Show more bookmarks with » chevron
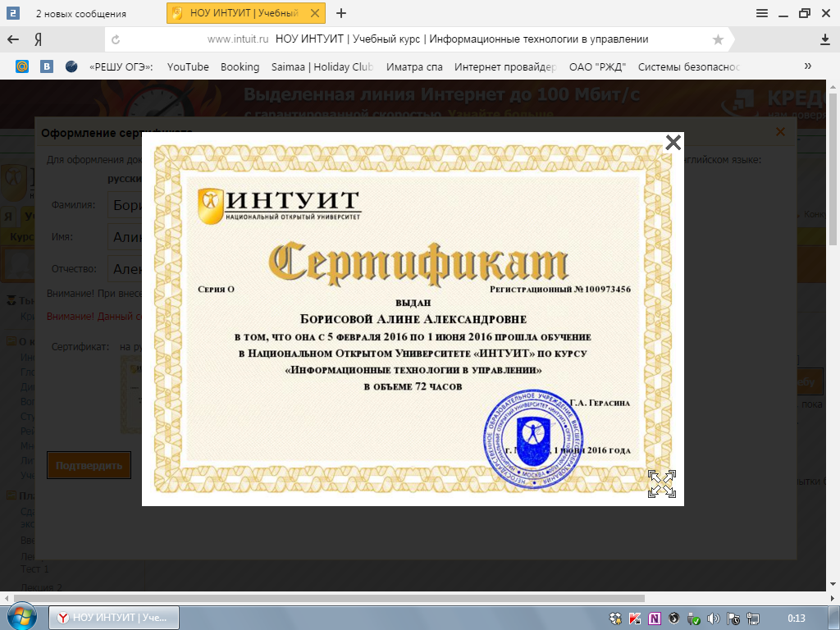Image resolution: width=840 pixels, height=630 pixels. tap(807, 66)
